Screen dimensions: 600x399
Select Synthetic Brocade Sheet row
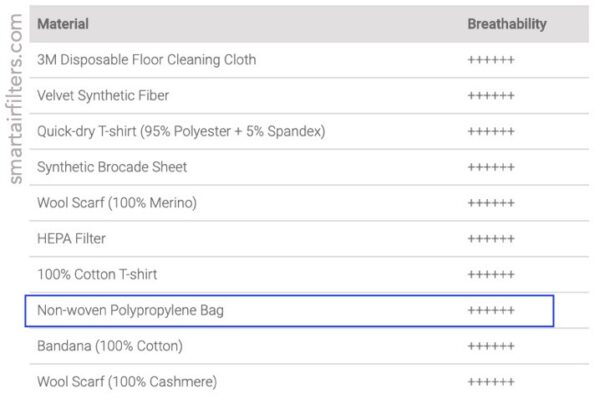tap(309, 167)
